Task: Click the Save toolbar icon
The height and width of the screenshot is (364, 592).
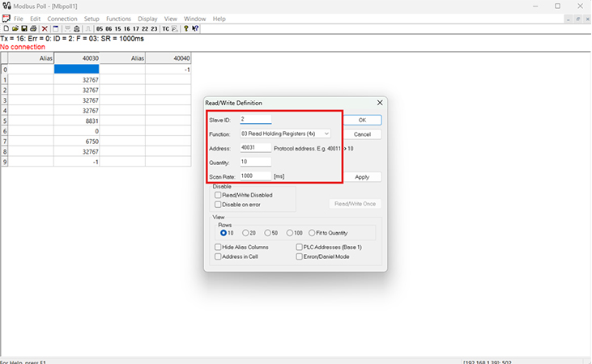Action: pos(23,28)
